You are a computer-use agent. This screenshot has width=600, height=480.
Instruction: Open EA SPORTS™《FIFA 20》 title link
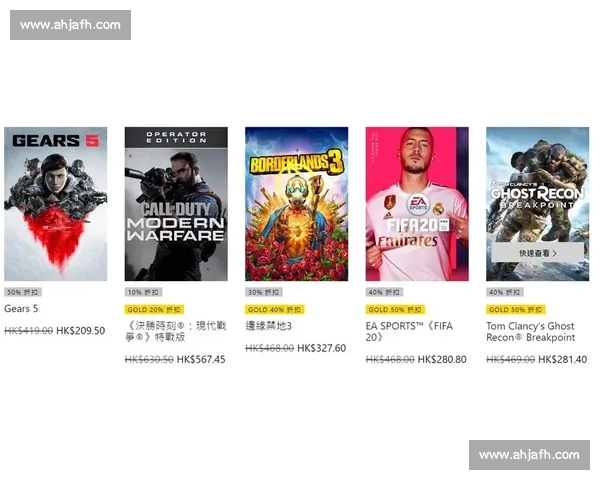point(409,331)
